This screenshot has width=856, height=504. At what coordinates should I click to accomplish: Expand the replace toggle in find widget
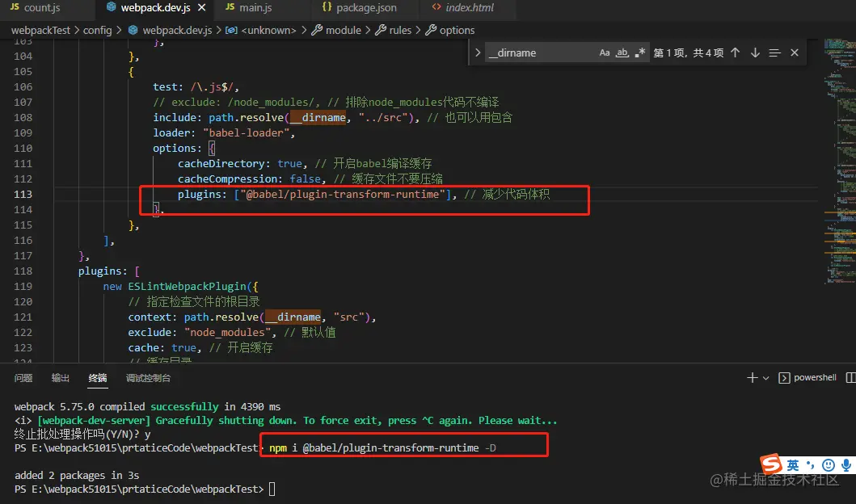478,53
